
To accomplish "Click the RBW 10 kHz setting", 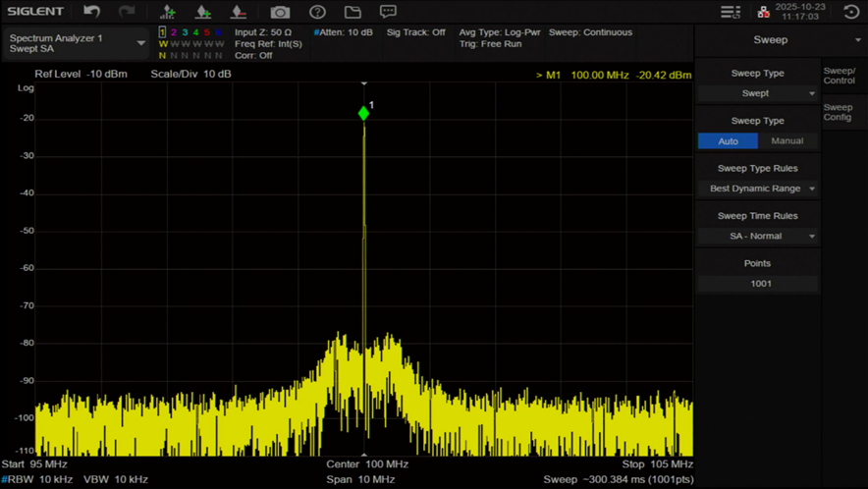I will [37, 479].
